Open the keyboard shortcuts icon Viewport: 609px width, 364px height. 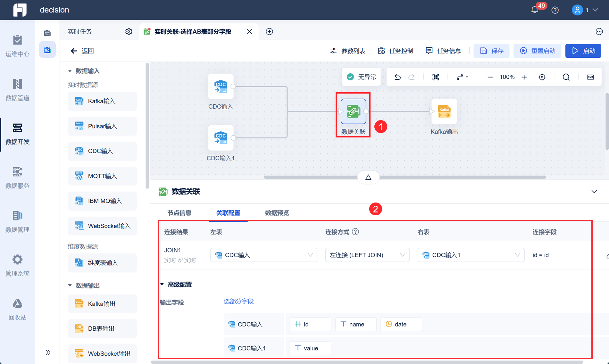590,77
